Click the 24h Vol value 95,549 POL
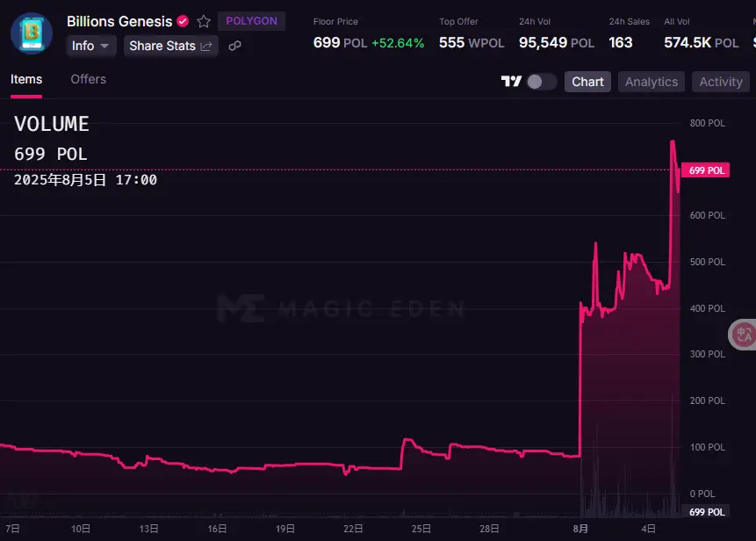Screen dimensions: 756x541 point(557,43)
